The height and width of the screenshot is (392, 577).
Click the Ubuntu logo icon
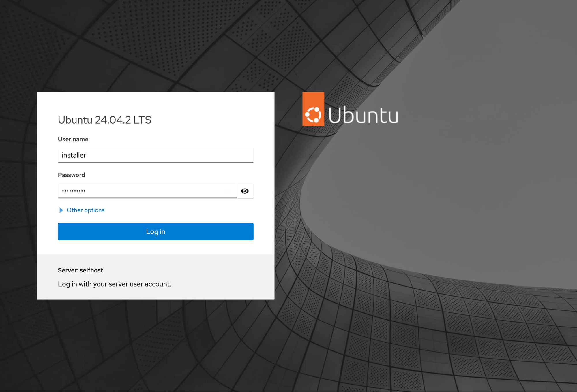pos(313,109)
